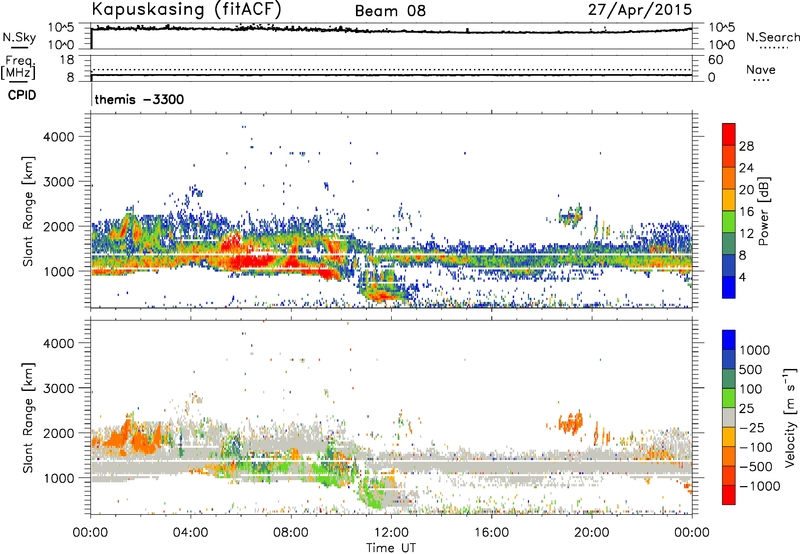
Task: Click the '18' frequency axis tick label
Action: [67, 60]
